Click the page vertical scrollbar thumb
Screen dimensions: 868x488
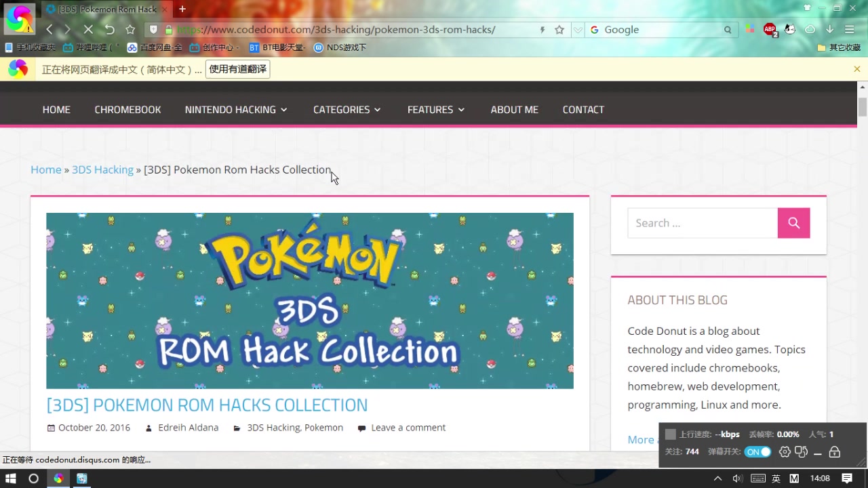[863, 107]
